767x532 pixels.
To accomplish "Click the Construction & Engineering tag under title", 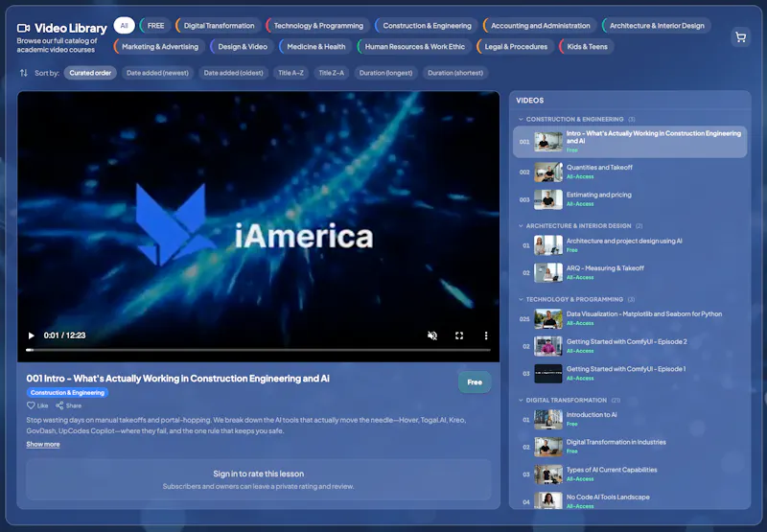I will 67,393.
